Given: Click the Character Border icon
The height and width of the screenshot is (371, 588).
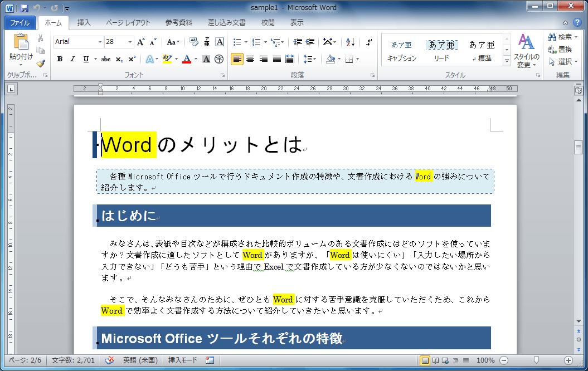Looking at the screenshot, I should [x=220, y=42].
